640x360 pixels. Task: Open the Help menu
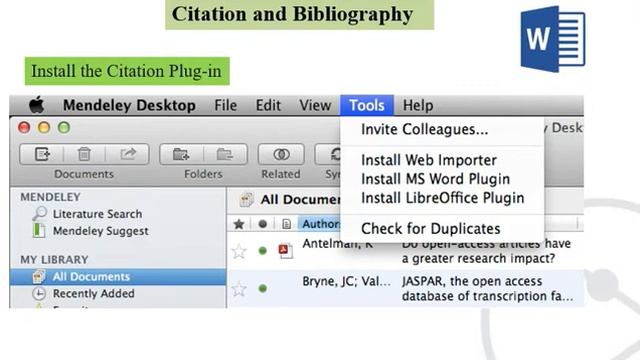coord(418,105)
